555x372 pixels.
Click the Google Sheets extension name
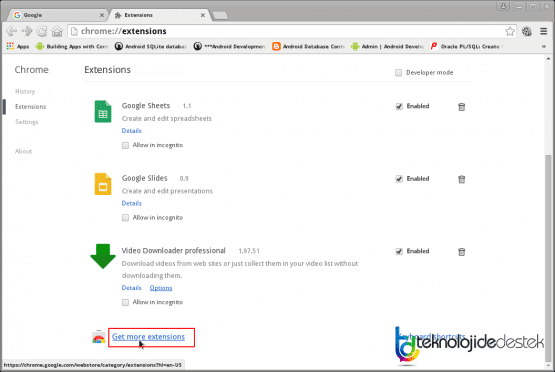pyautogui.click(x=146, y=105)
